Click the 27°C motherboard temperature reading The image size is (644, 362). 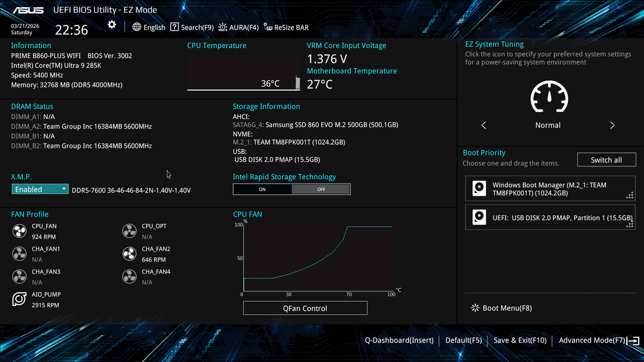[320, 84]
